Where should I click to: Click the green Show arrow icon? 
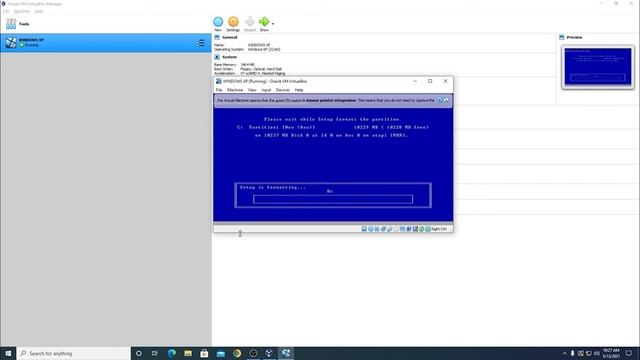264,22
